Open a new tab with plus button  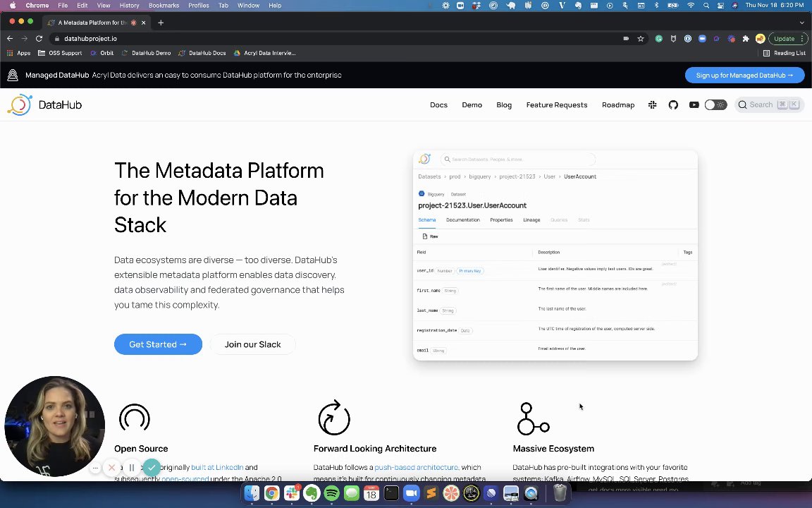click(x=161, y=23)
